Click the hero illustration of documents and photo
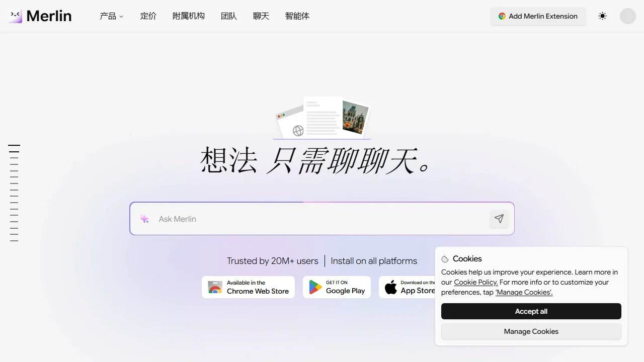The image size is (644, 362). 322,118
